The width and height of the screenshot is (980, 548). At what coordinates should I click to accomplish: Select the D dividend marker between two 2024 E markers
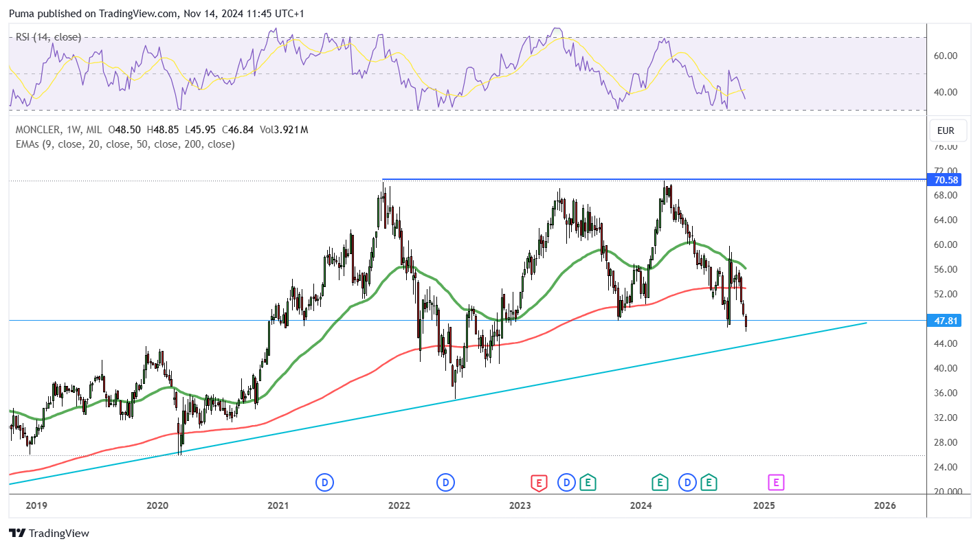687,483
